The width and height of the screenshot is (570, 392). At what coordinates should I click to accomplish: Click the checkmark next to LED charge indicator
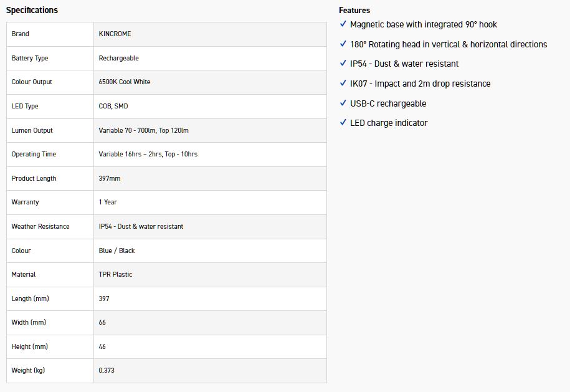[x=343, y=122]
